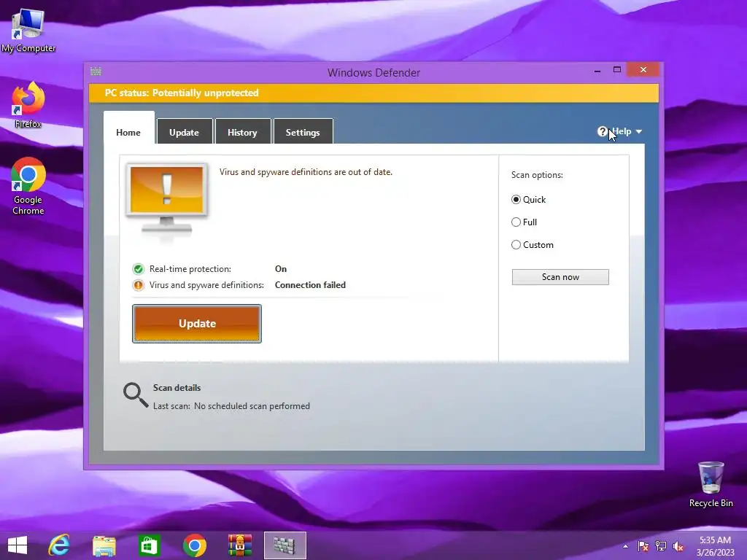
Task: Open the Action Center flag tray icon
Action: point(643,546)
